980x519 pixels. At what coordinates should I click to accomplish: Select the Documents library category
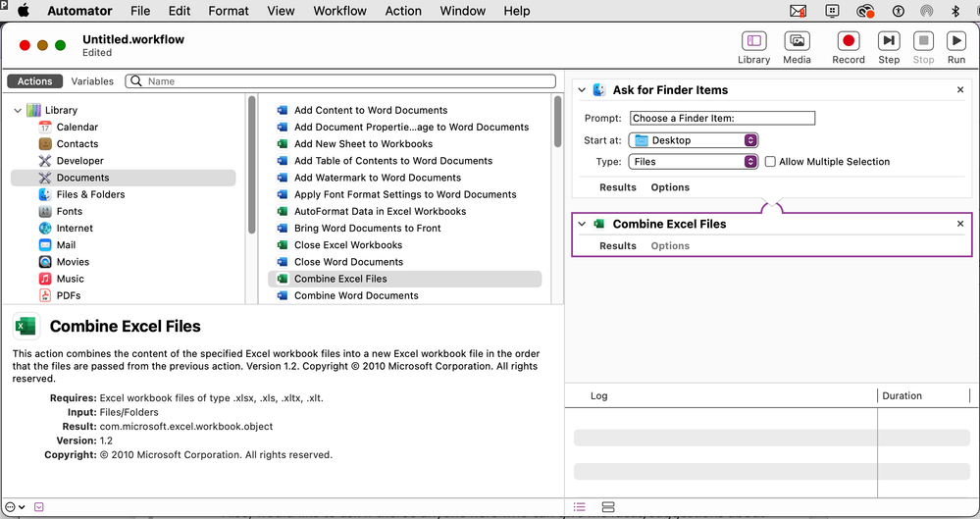124,178
